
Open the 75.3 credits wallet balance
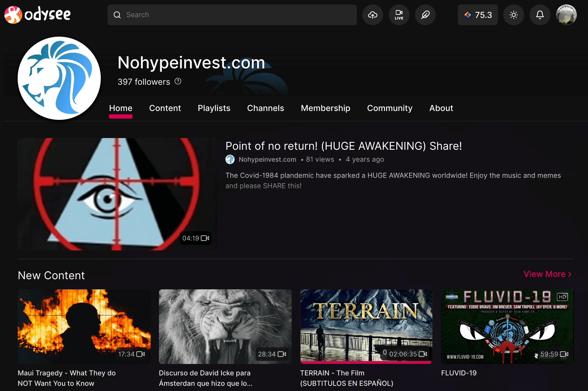pyautogui.click(x=478, y=15)
